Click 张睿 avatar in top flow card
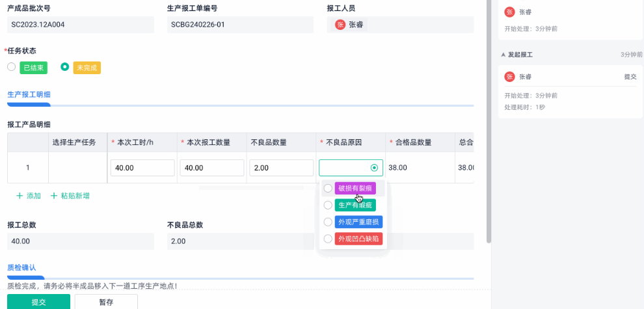 (510, 12)
